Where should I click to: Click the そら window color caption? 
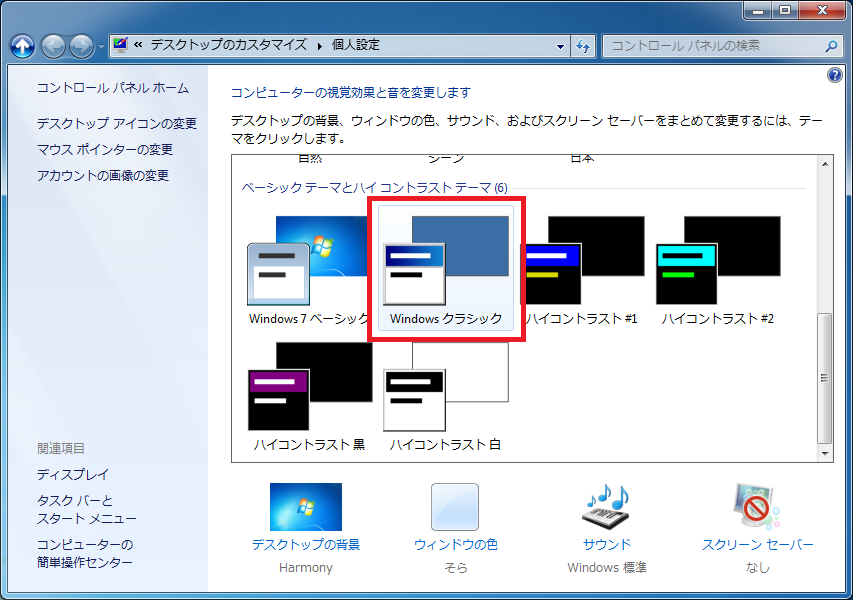coord(456,567)
